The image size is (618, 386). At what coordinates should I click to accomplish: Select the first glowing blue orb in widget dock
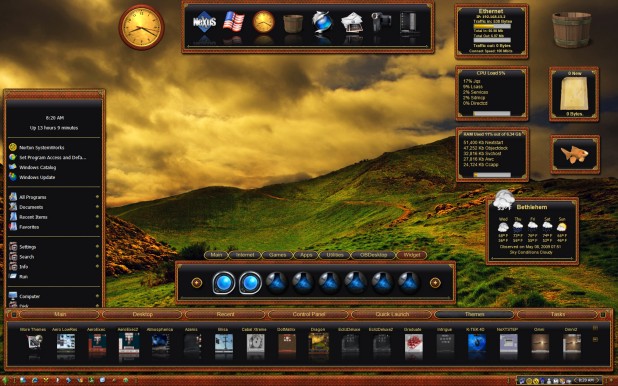click(x=223, y=283)
